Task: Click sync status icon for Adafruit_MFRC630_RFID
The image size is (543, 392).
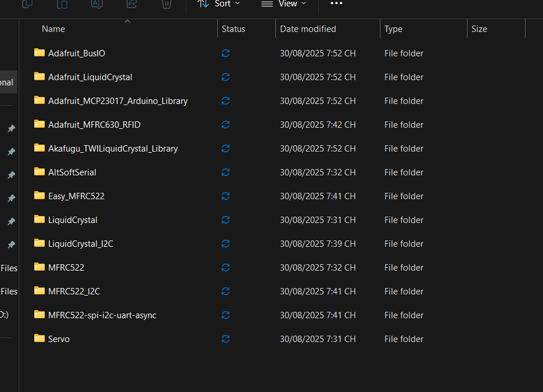Action: tap(225, 125)
